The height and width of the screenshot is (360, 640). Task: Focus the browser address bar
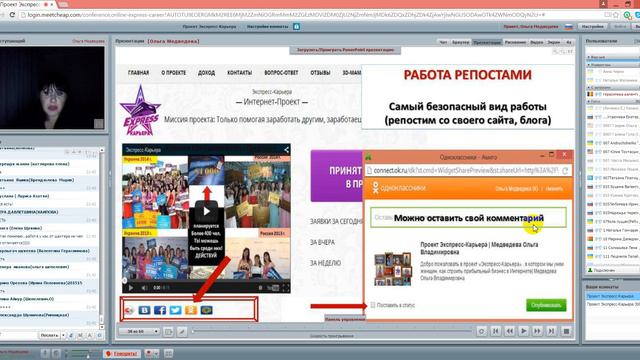tap(310, 15)
